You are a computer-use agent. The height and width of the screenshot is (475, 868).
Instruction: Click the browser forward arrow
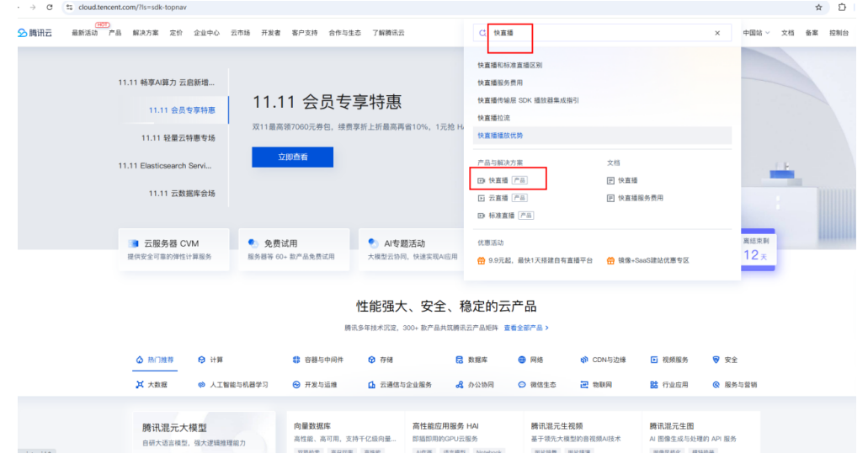(x=33, y=8)
